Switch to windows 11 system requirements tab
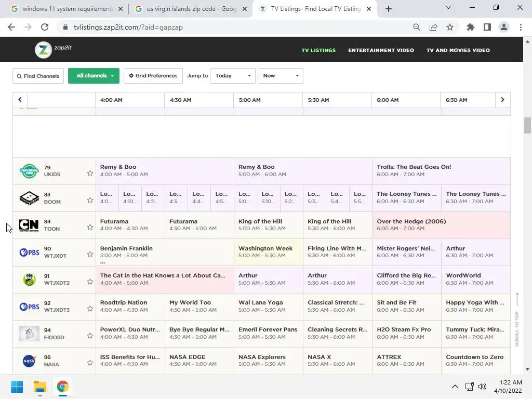The height and width of the screenshot is (399, 532). pyautogui.click(x=67, y=9)
